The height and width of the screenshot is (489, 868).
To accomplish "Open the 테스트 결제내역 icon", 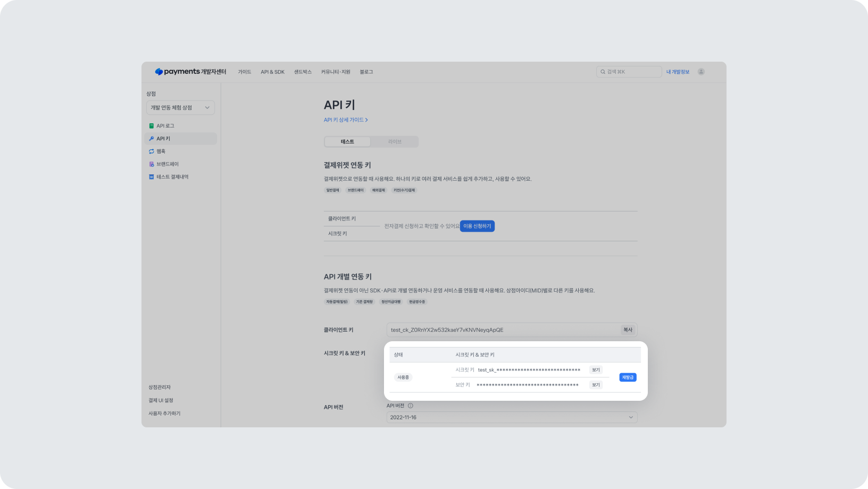I will [152, 177].
